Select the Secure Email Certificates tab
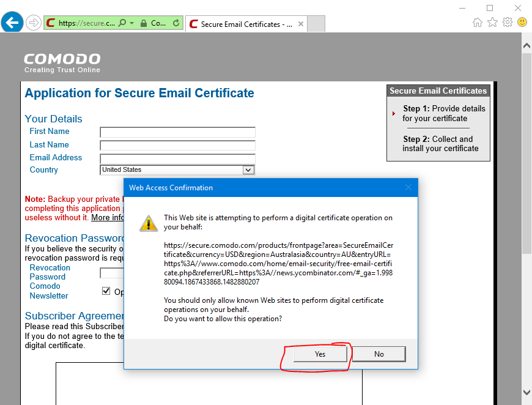 pyautogui.click(x=246, y=24)
